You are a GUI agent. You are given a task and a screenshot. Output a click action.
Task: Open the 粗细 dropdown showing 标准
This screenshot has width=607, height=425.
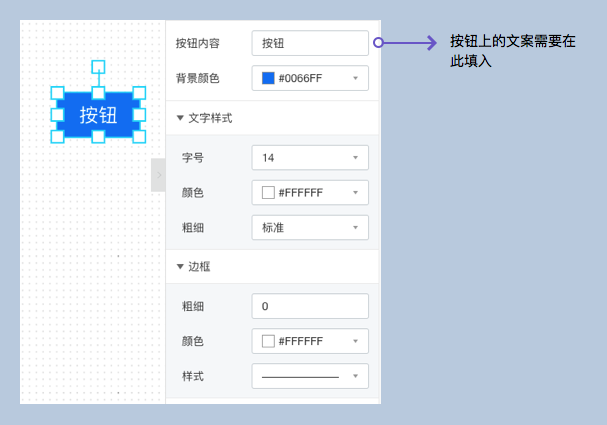point(310,228)
